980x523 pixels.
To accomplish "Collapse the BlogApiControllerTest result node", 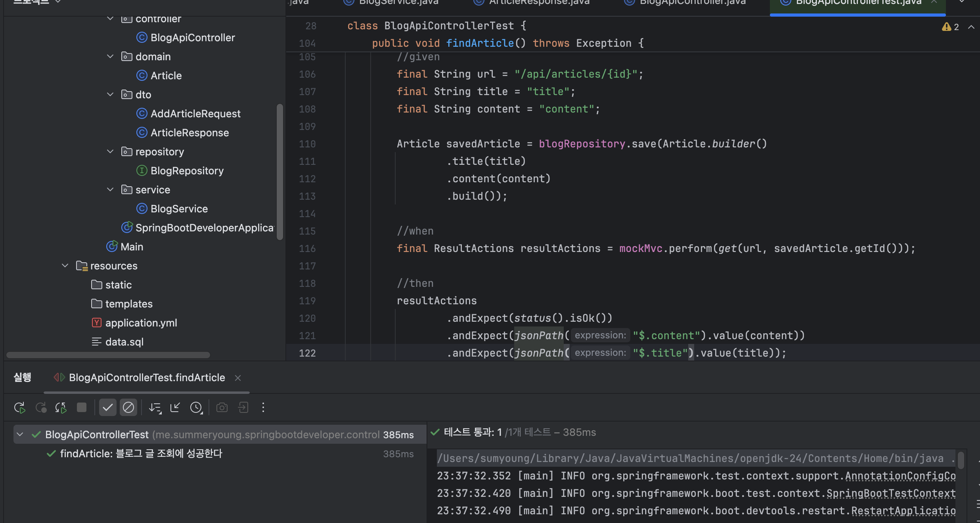I will pyautogui.click(x=20, y=435).
